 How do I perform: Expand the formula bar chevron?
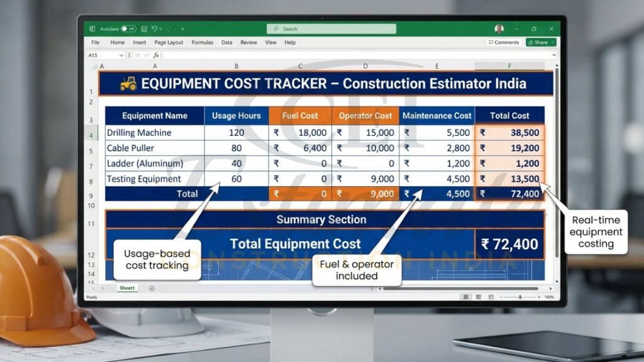[553, 55]
